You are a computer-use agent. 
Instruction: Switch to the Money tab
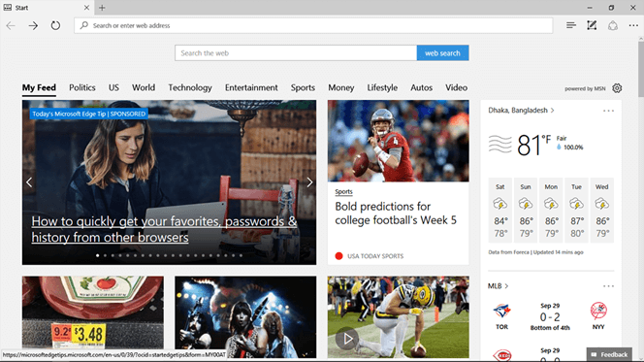pyautogui.click(x=340, y=87)
